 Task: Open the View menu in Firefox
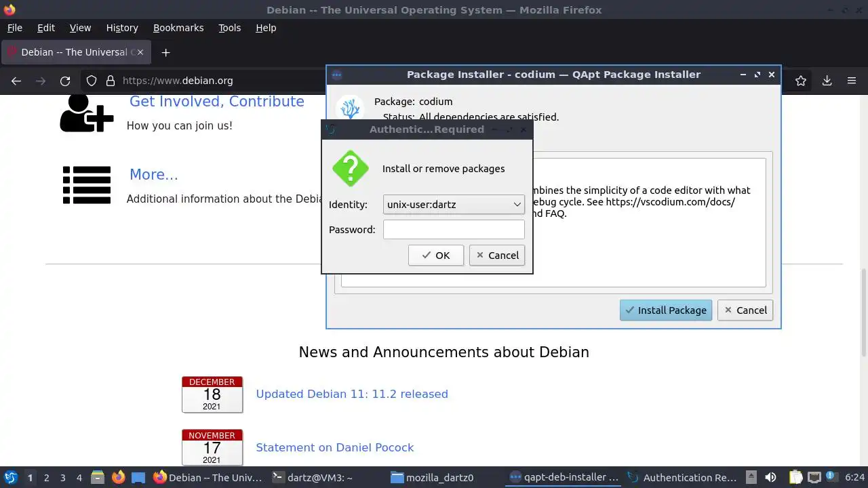pyautogui.click(x=80, y=28)
